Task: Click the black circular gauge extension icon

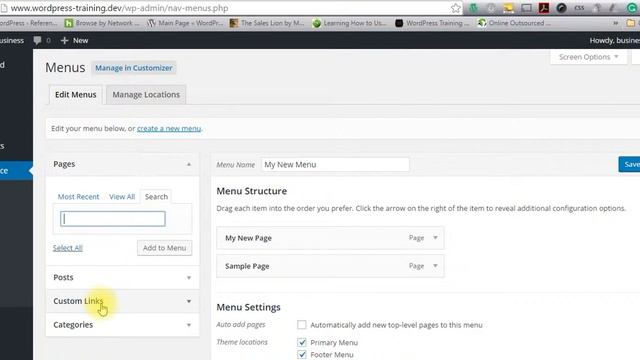Action: (561, 8)
